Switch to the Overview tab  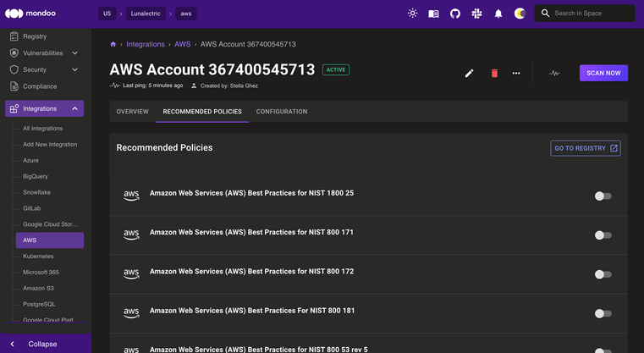point(132,112)
